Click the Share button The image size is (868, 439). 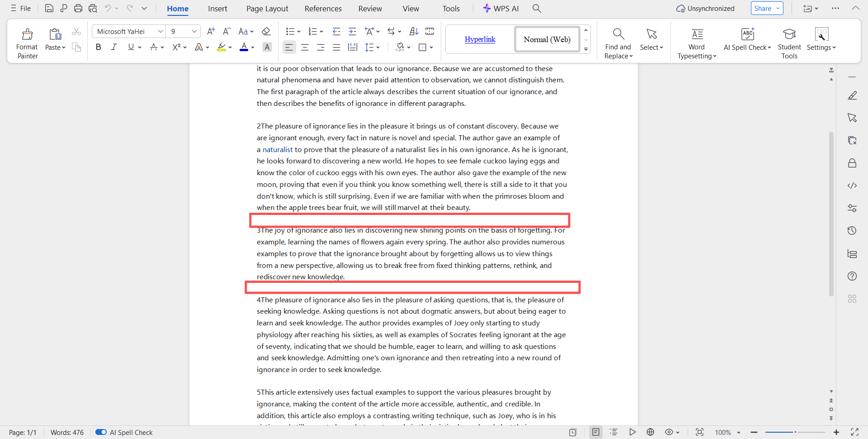coord(763,8)
